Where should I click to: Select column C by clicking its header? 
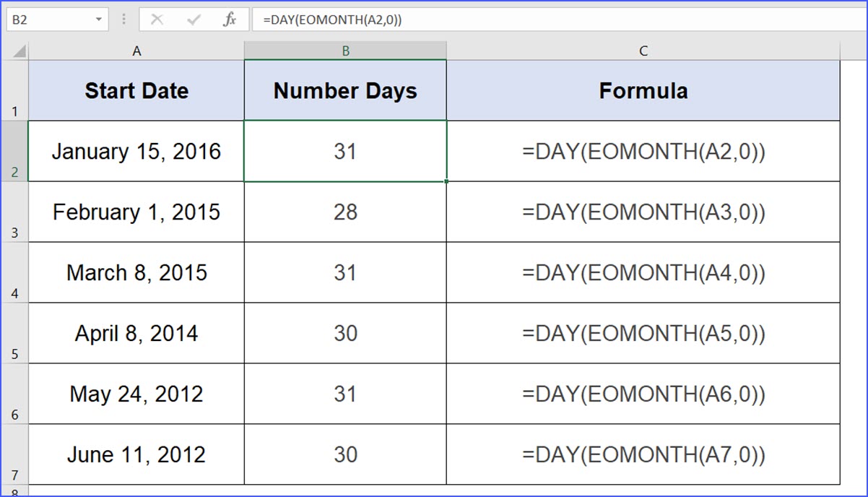coord(643,51)
